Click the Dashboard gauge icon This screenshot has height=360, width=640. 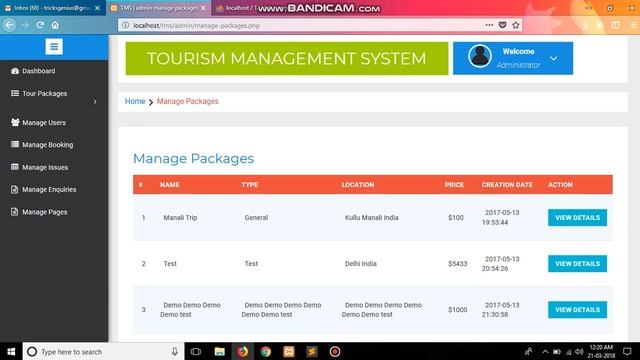tap(15, 71)
